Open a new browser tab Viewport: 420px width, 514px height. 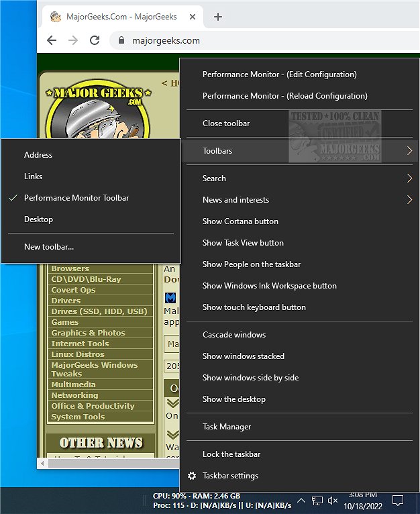(x=217, y=17)
